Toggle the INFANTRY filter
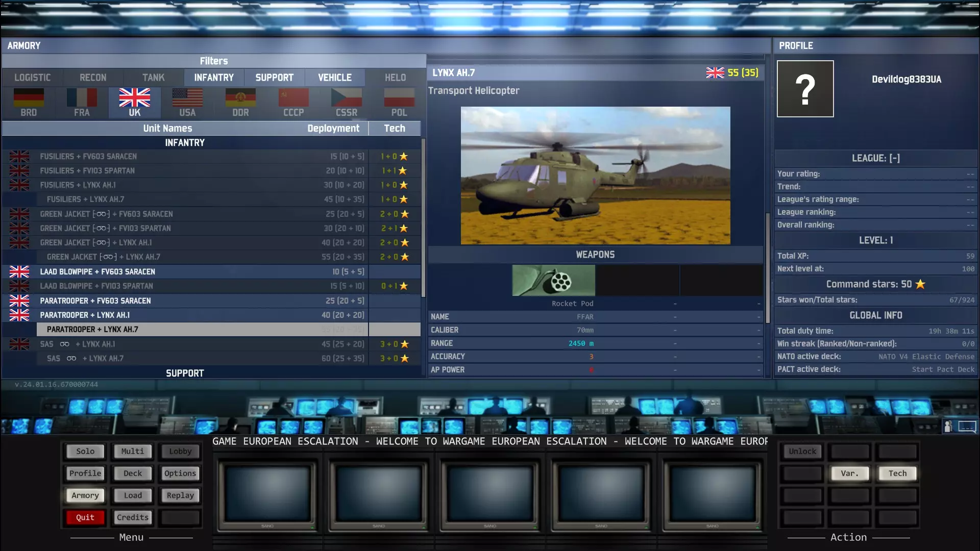980x551 pixels. pos(214,78)
